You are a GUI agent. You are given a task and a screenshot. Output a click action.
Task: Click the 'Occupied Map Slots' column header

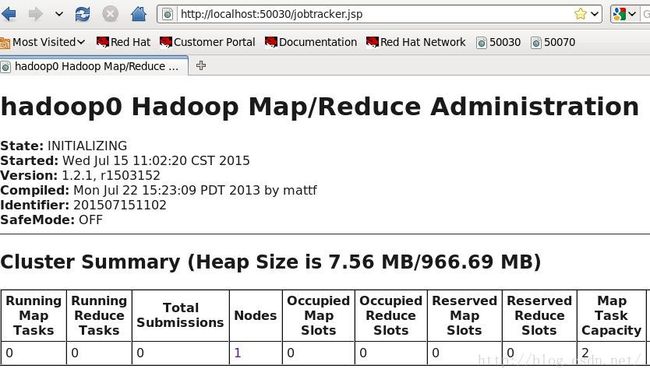click(x=318, y=315)
